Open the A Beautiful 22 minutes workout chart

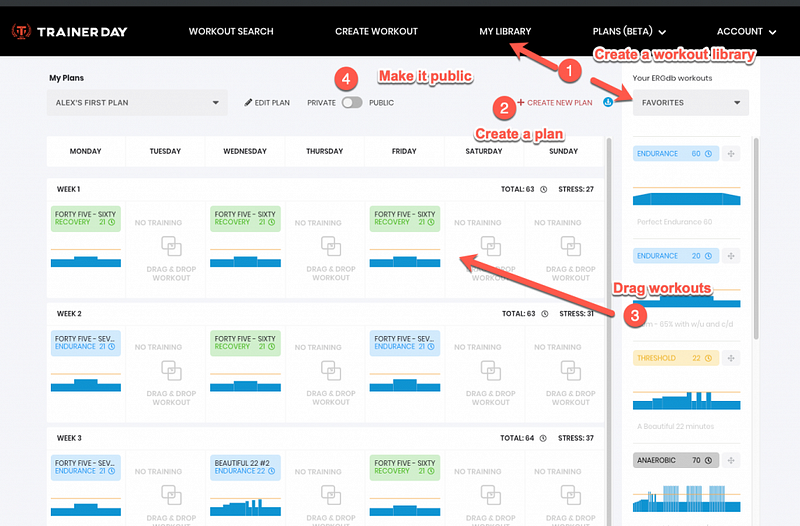686,400
